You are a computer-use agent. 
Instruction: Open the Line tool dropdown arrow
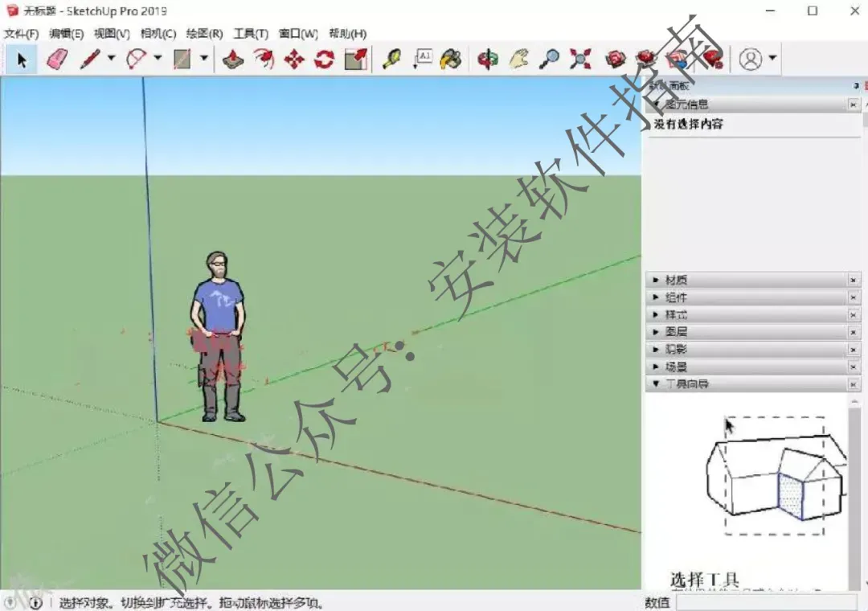111,58
